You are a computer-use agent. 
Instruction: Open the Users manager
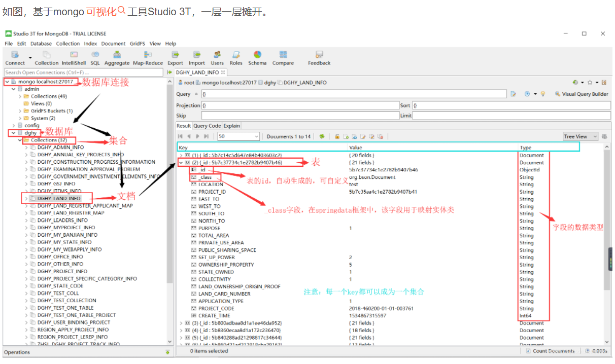pyautogui.click(x=217, y=58)
